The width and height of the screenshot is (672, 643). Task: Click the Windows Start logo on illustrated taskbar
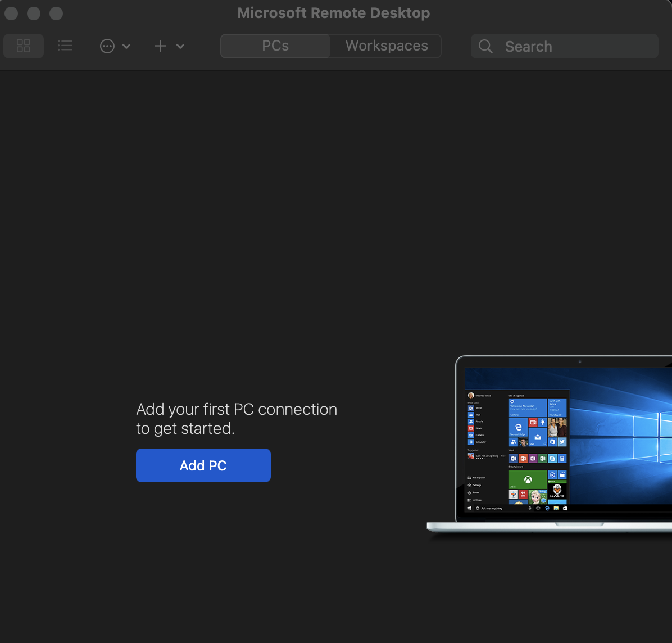(x=470, y=508)
